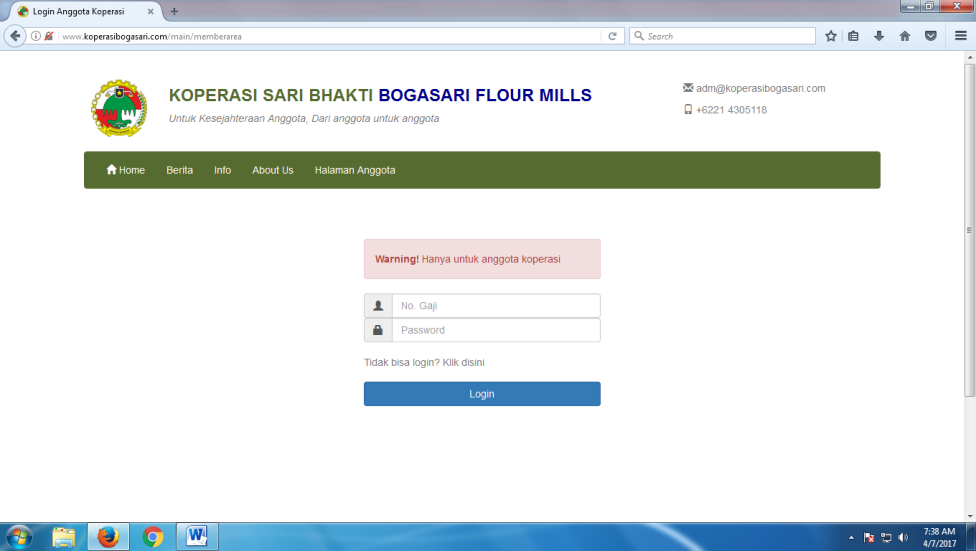Open a new browser tab
The width and height of the screenshot is (976, 551).
point(174,11)
